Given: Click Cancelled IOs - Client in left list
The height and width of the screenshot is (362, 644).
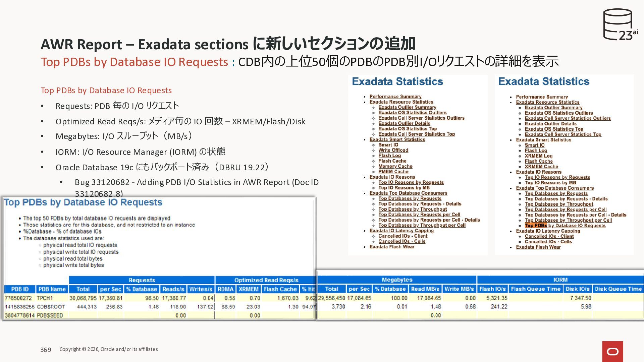Looking at the screenshot, I should 403,236.
